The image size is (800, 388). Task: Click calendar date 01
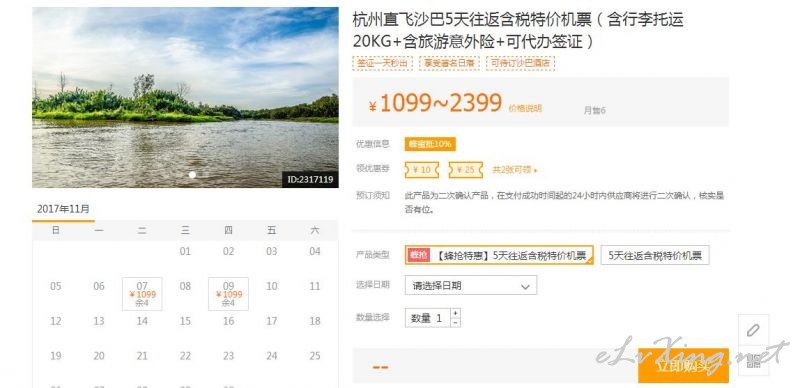(185, 251)
